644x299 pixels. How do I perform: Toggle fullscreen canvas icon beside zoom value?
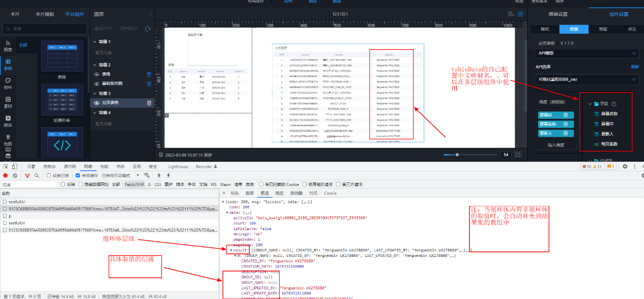(518, 155)
